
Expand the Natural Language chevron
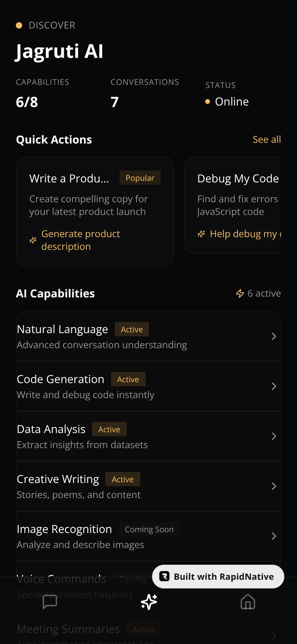click(274, 336)
